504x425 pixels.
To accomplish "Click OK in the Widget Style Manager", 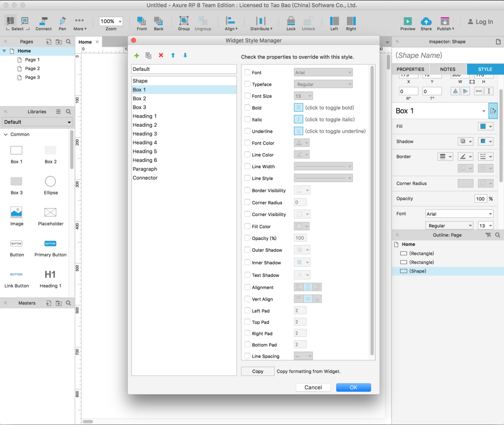I will pyautogui.click(x=353, y=388).
